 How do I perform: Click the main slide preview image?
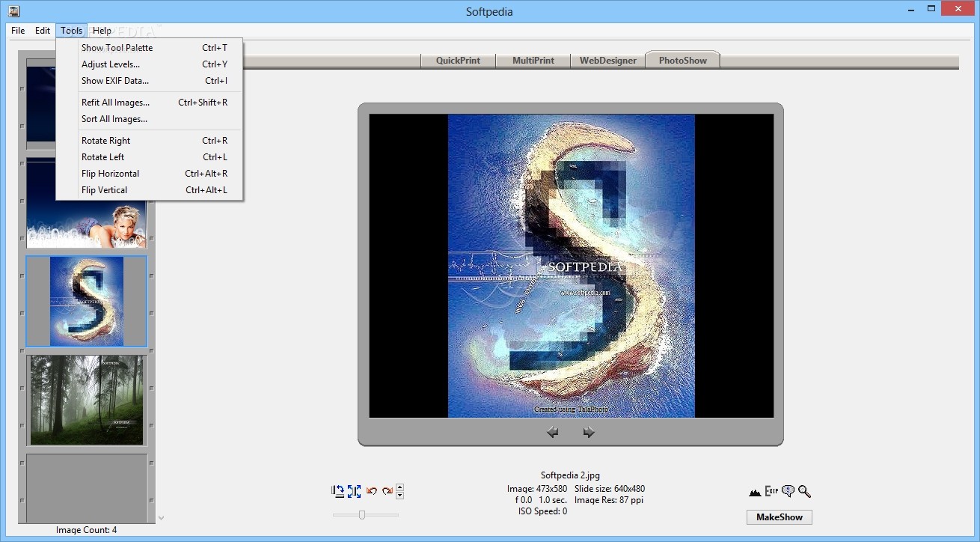pyautogui.click(x=572, y=266)
